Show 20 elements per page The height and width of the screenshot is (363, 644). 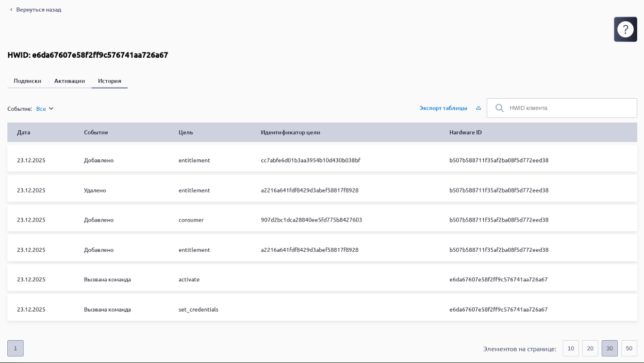point(590,348)
